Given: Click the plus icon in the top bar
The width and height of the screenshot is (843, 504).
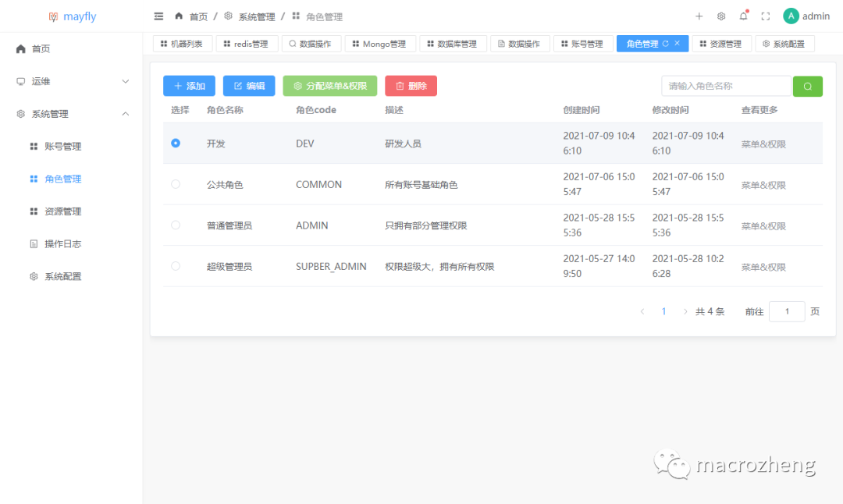Looking at the screenshot, I should coord(699,16).
